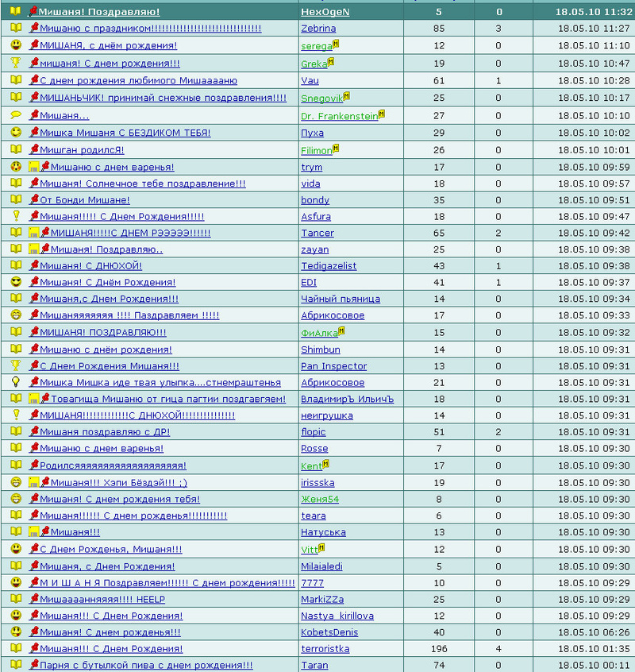Click surprised face icon beside 'Мишаню с днем варенья!' by trym

[x=16, y=167]
